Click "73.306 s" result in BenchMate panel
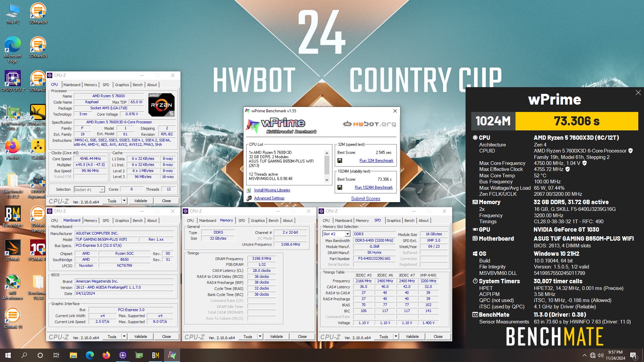The image size is (644, 362). coord(577,121)
